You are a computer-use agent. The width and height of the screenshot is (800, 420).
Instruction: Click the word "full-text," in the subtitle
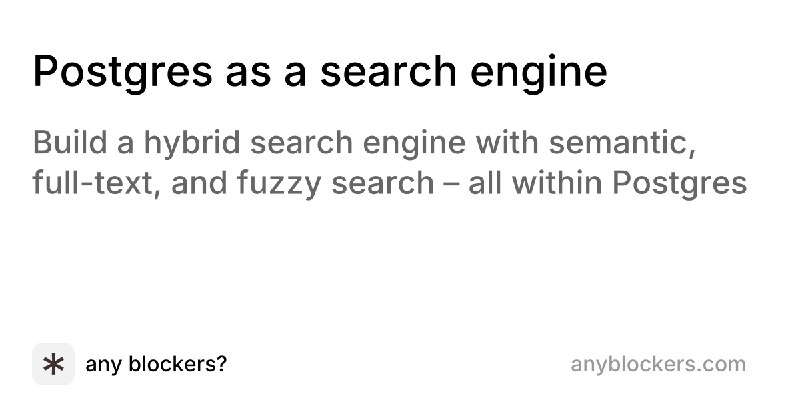coord(88,185)
